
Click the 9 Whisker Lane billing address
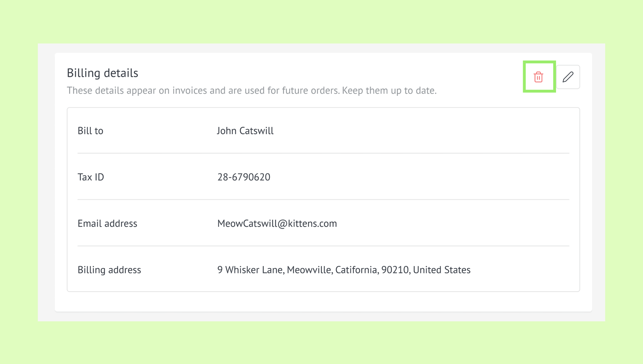pos(344,270)
